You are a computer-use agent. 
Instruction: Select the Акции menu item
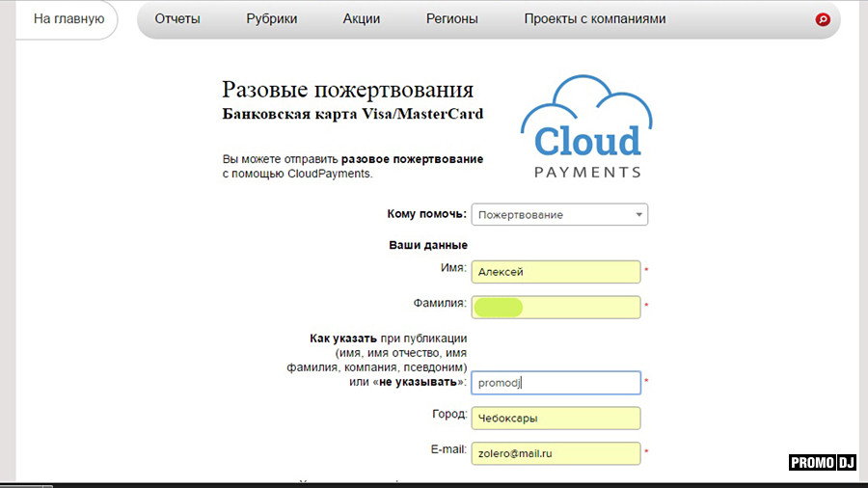pos(362,19)
